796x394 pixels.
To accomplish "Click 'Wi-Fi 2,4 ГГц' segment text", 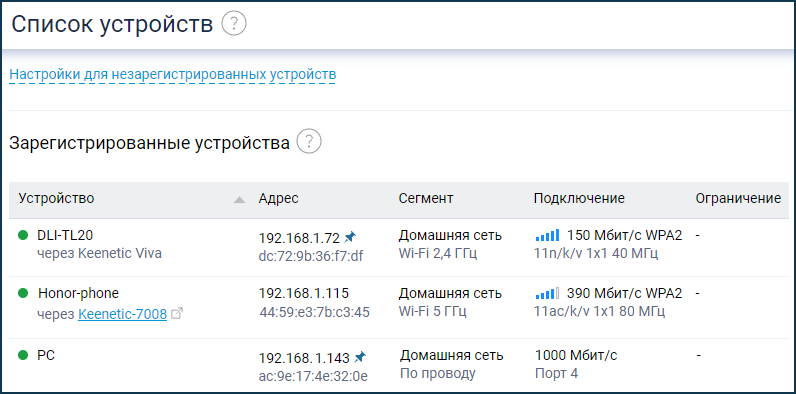I will [x=438, y=253].
